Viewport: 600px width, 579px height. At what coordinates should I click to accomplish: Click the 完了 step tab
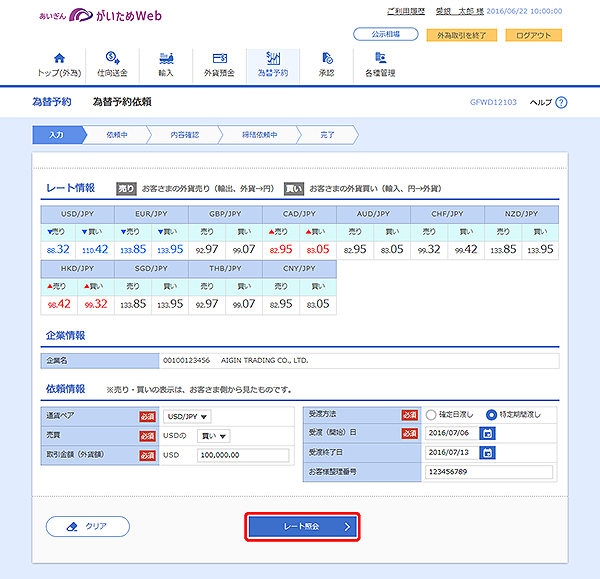[x=327, y=135]
